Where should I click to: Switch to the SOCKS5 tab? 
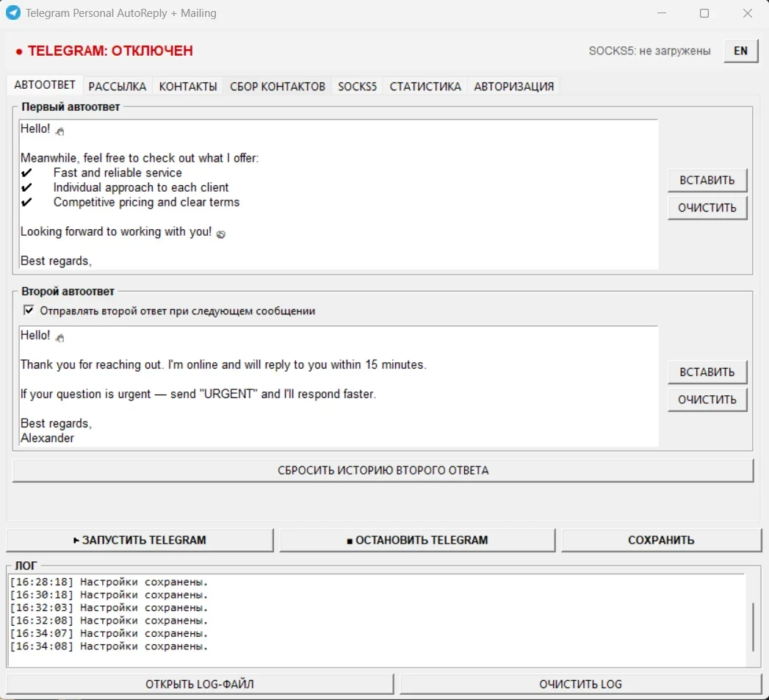pyautogui.click(x=357, y=87)
